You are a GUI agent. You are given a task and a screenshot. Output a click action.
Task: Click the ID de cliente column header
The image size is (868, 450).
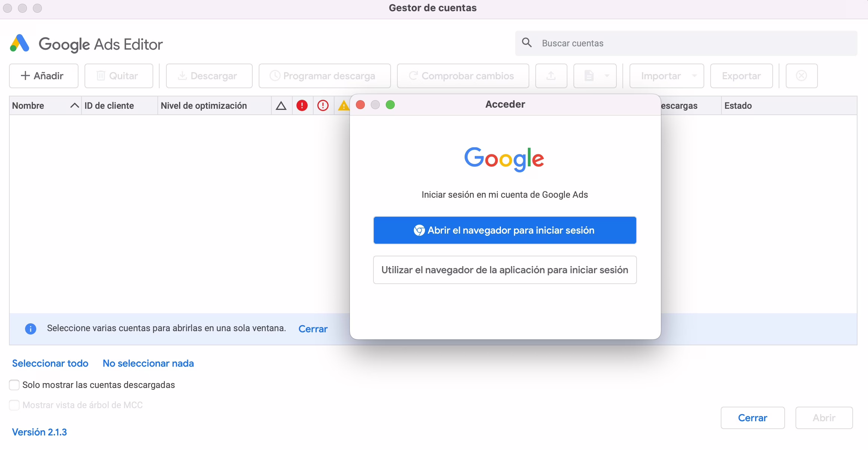(x=109, y=106)
